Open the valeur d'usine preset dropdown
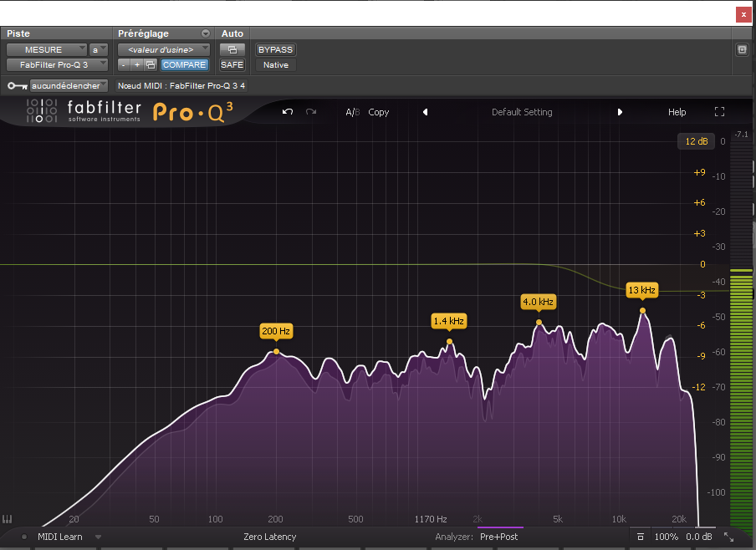 point(163,49)
